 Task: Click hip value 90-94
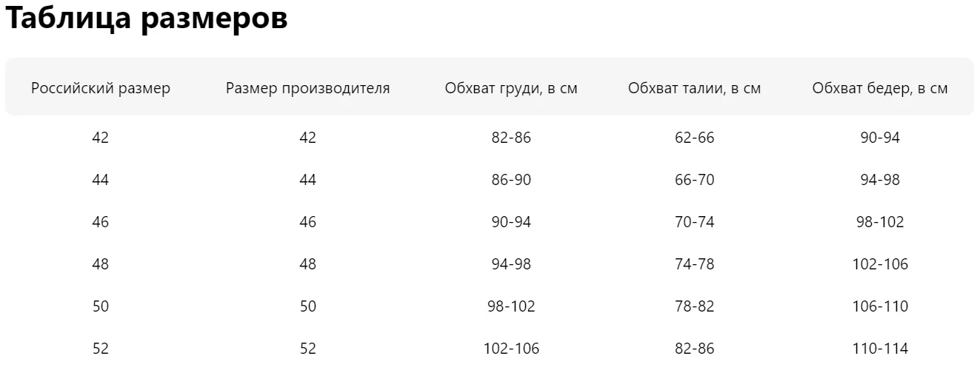click(x=880, y=138)
